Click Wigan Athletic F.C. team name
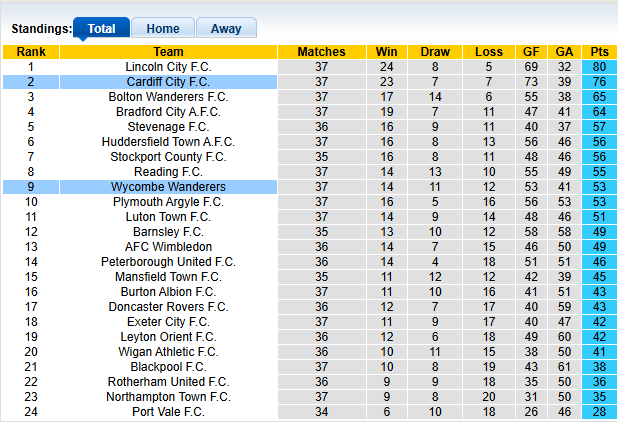The height and width of the screenshot is (422, 618). tap(168, 352)
